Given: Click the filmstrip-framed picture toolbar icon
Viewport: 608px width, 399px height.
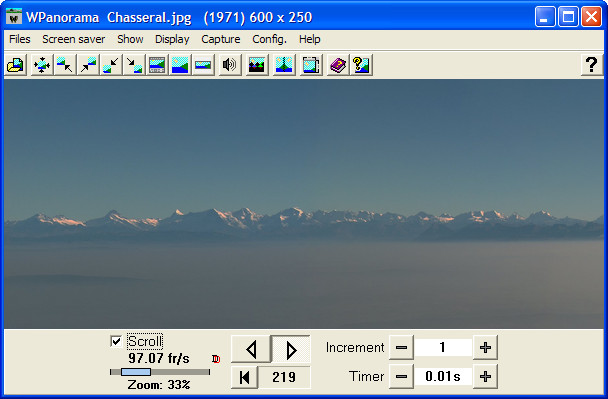Looking at the screenshot, I should point(157,65).
